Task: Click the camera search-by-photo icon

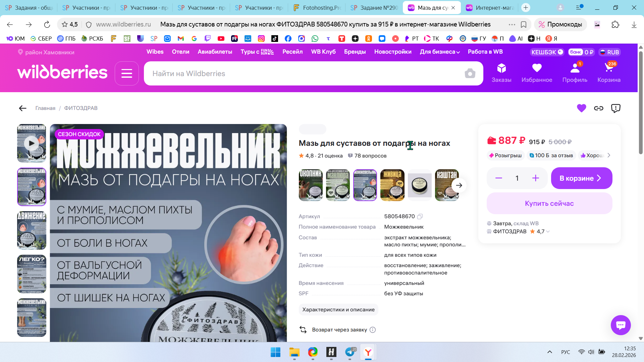Action: (470, 73)
